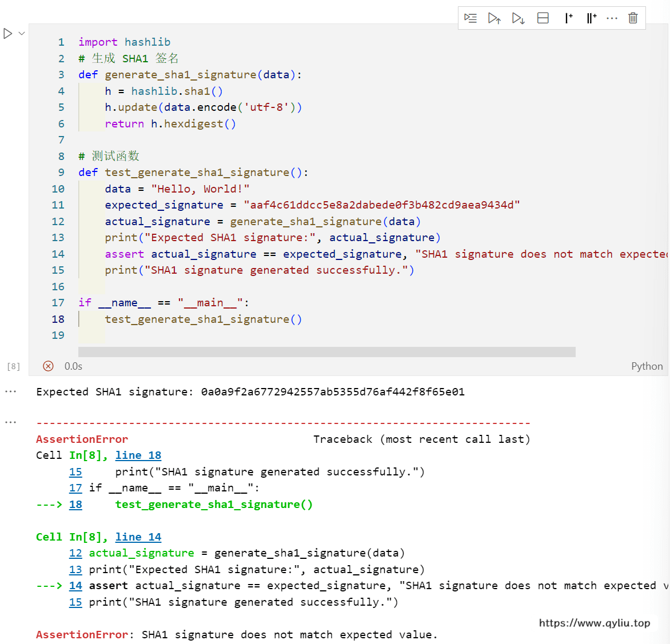Click the double bar plus icon
This screenshot has width=670, height=644.
[x=591, y=18]
